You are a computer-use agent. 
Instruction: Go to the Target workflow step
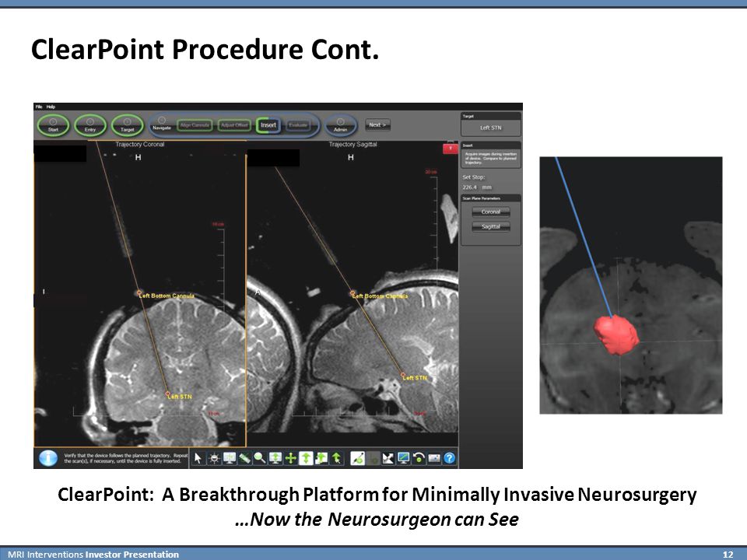[x=127, y=125]
